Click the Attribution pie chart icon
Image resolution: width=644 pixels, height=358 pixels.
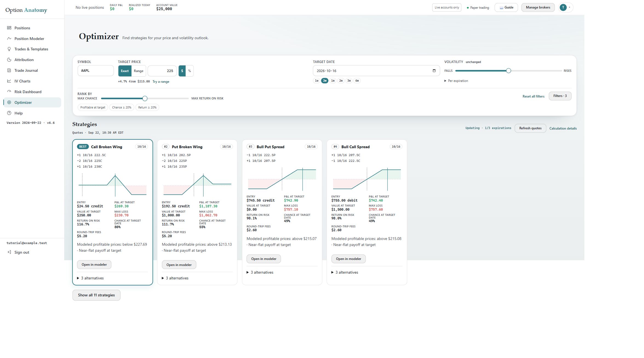coord(9,60)
